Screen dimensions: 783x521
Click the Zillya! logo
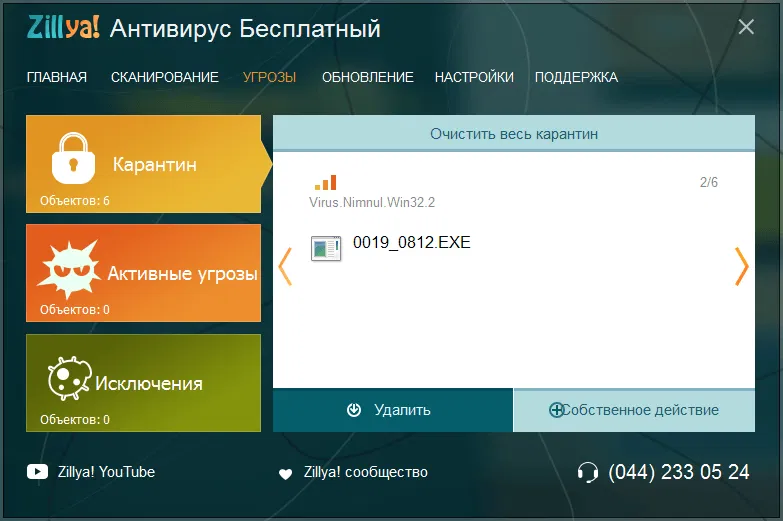(x=63, y=27)
